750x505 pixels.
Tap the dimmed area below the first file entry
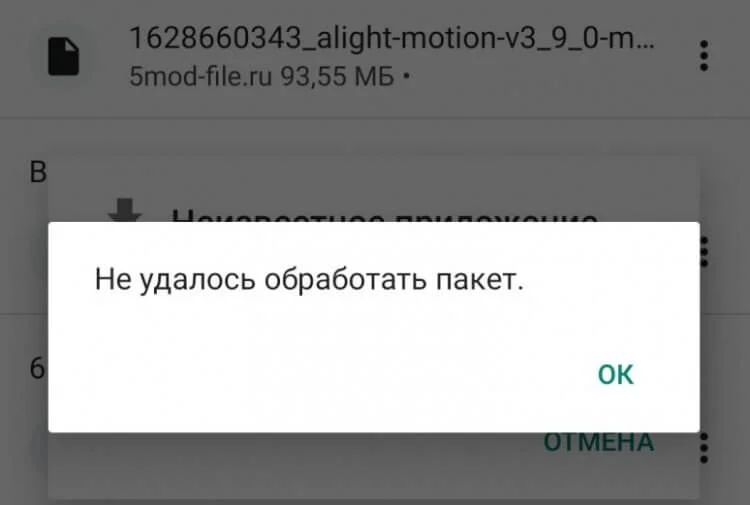(x=375, y=136)
